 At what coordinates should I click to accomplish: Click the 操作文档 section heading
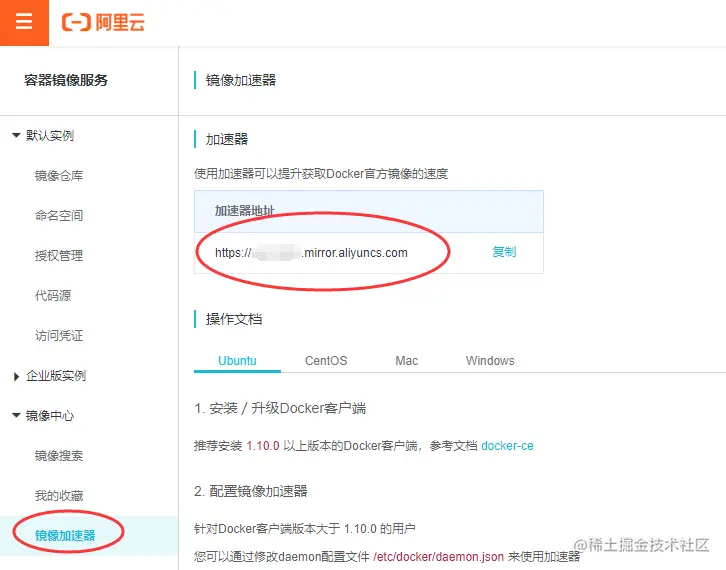coord(234,319)
